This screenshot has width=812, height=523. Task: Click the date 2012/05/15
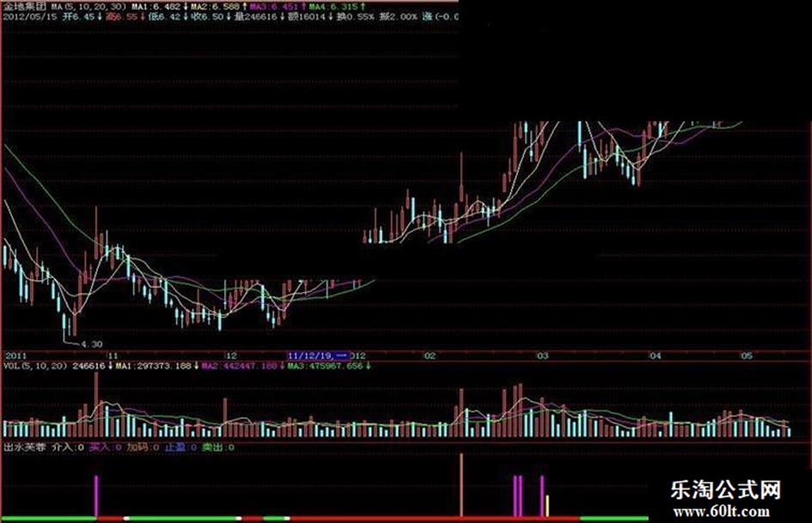30,16
